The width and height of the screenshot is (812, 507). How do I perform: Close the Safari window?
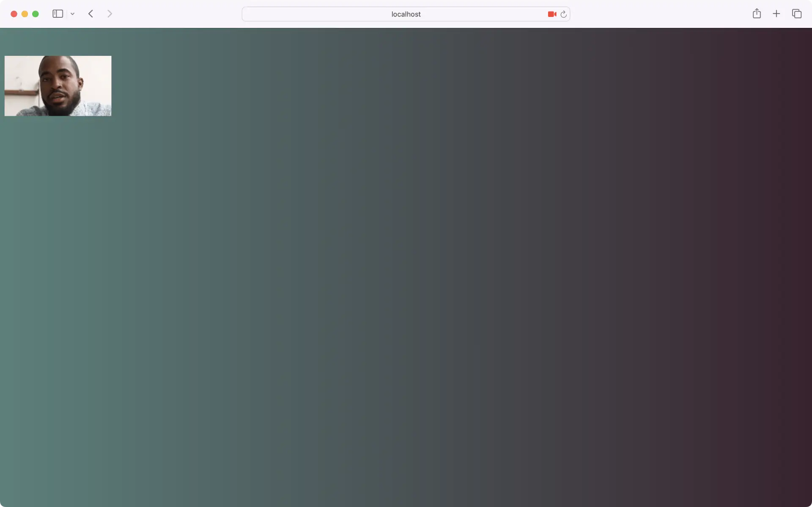(14, 14)
